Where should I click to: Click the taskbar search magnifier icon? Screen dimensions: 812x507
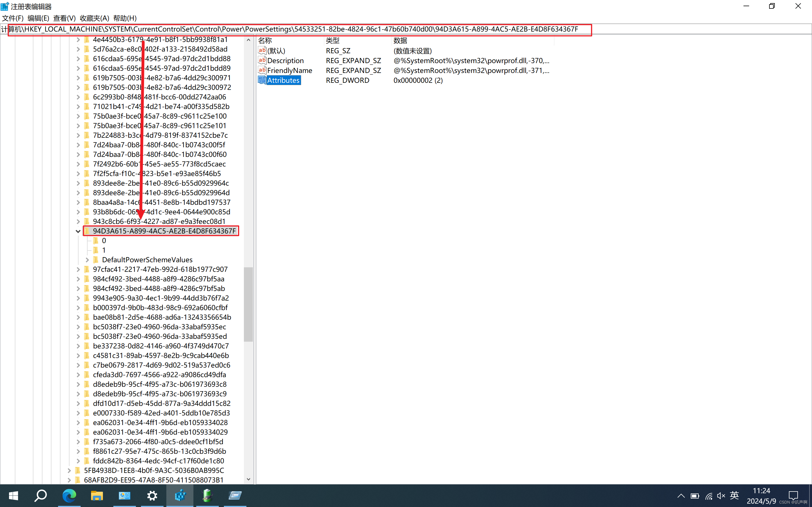(41, 495)
